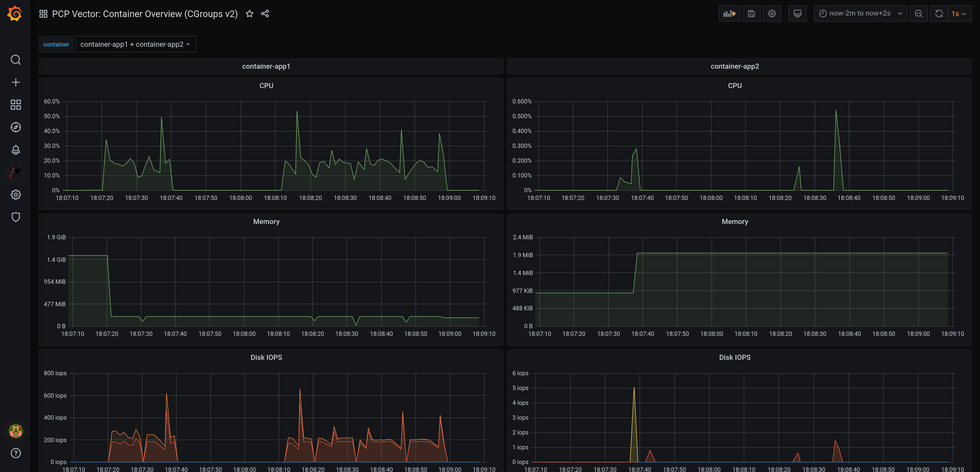The image size is (980, 472).
Task: Click the container-app1 CPU graph panel
Action: click(x=266, y=85)
